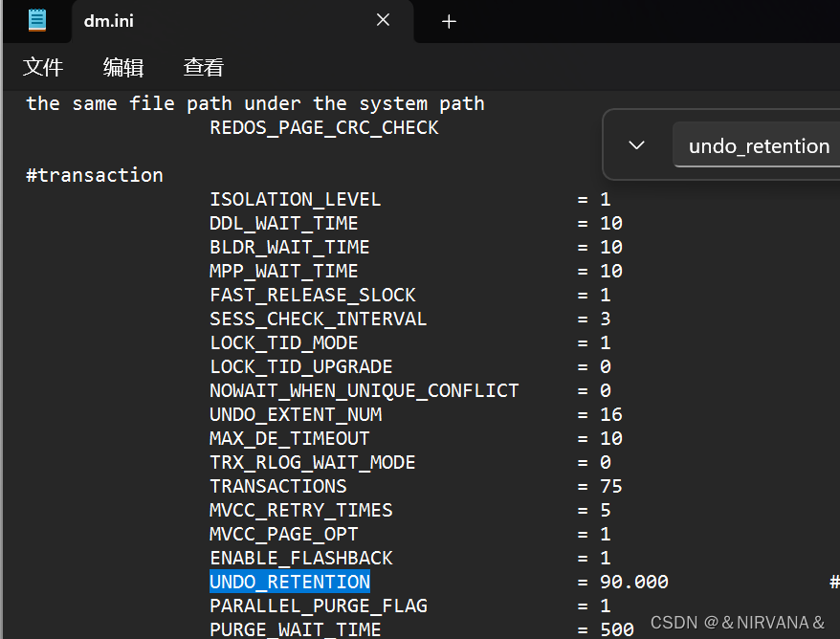Click the BLDR_WAIT_TIME parameter
840x639 pixels.
pyautogui.click(x=290, y=248)
